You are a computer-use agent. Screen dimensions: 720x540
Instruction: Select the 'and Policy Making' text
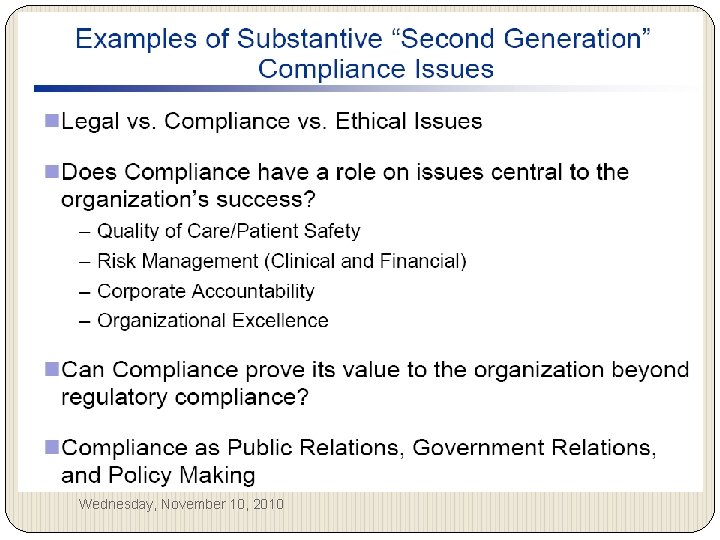coord(158,475)
